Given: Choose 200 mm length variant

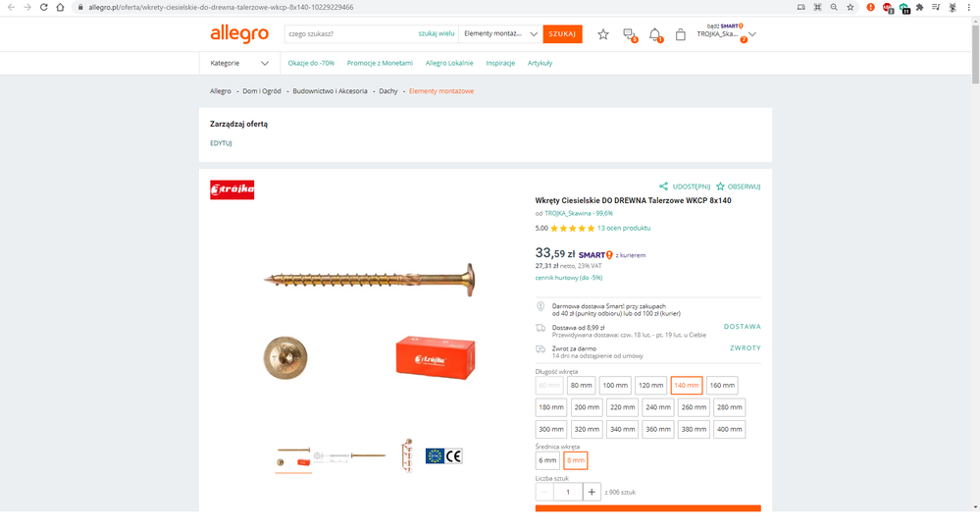Looking at the screenshot, I should 587,407.
